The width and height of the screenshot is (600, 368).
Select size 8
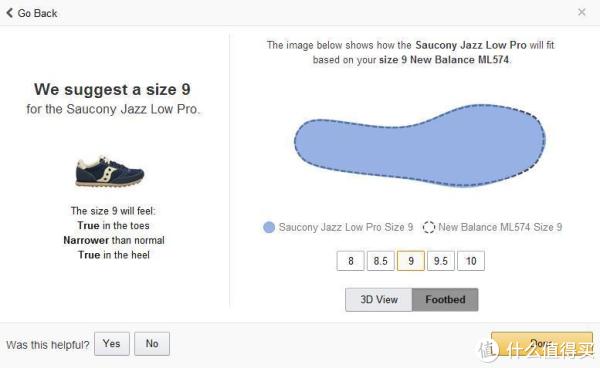(x=351, y=261)
